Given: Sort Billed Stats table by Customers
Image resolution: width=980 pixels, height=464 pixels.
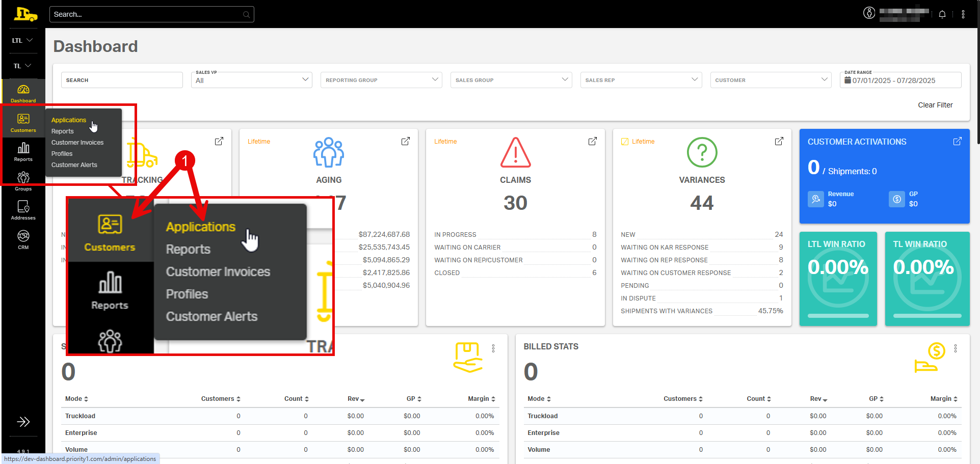Looking at the screenshot, I should tap(683, 399).
